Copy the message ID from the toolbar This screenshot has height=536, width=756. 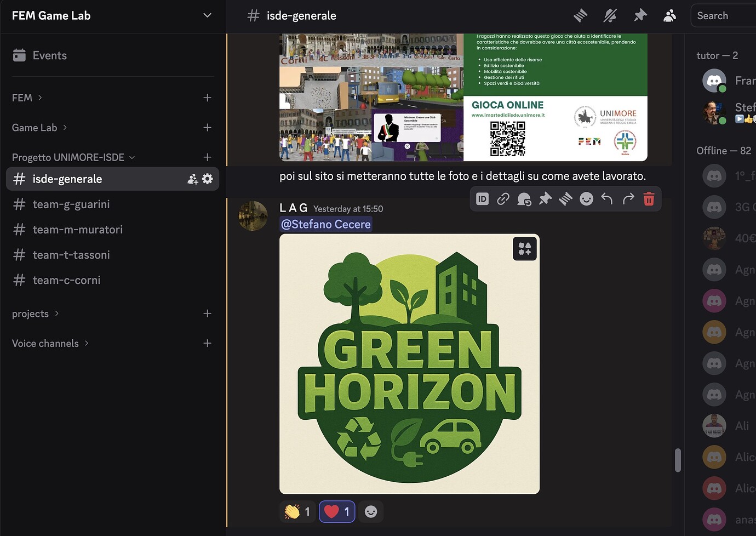483,199
